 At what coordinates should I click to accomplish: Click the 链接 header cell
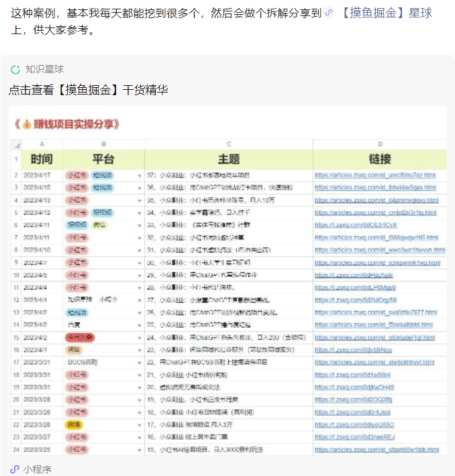(380, 160)
